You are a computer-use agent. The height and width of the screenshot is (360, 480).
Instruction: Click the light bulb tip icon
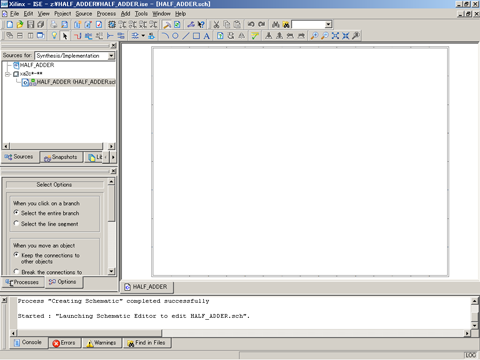[54, 36]
